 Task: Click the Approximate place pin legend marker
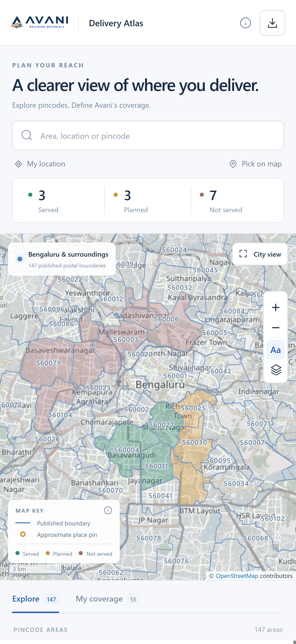click(x=23, y=534)
